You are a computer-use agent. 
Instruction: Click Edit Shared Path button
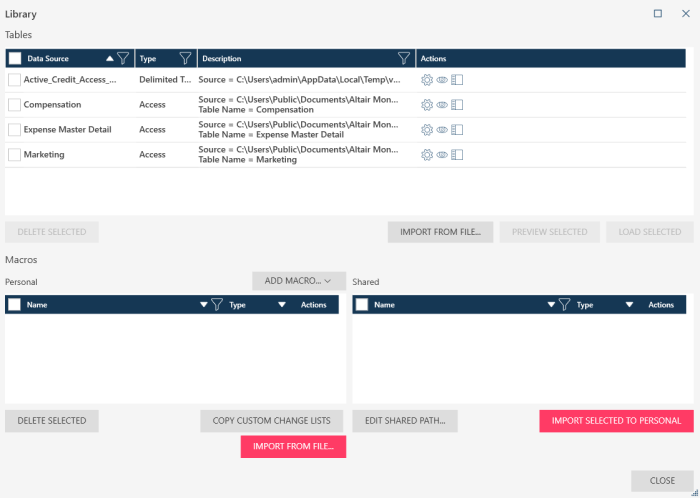click(405, 420)
